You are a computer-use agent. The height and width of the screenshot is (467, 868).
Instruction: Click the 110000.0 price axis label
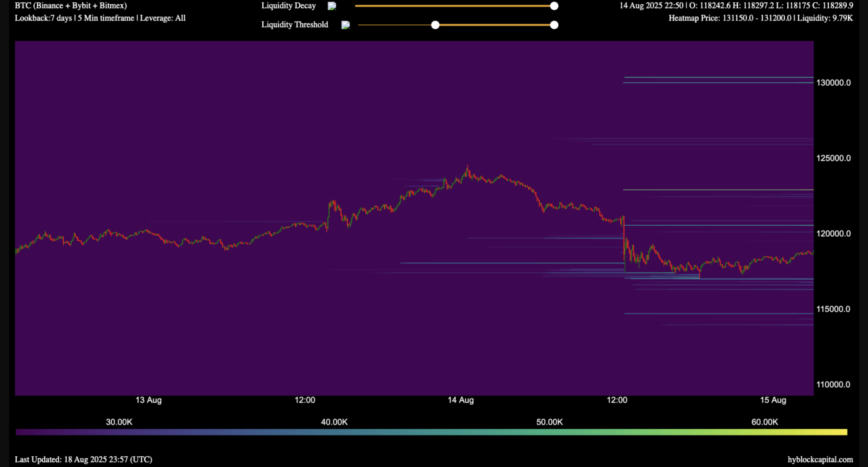(833, 384)
